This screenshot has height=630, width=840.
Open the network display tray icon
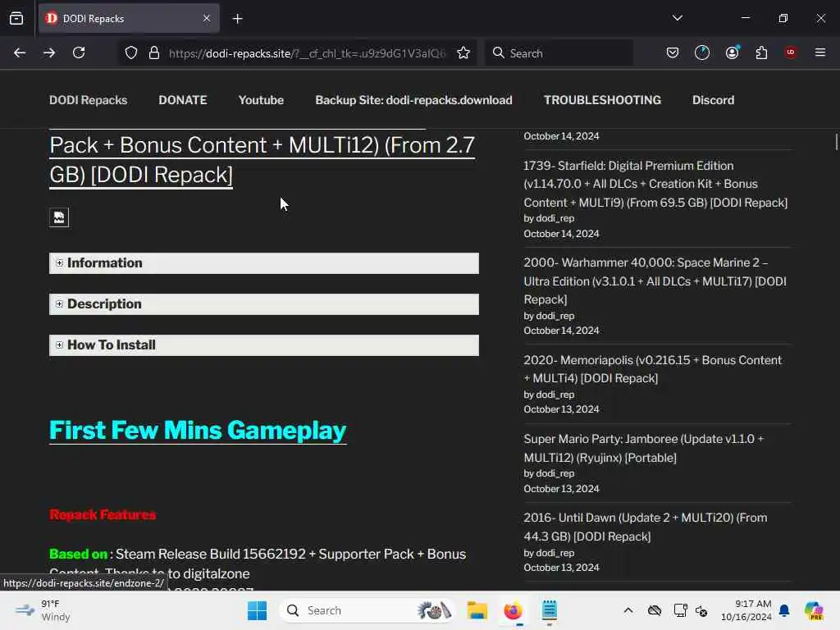coord(680,610)
